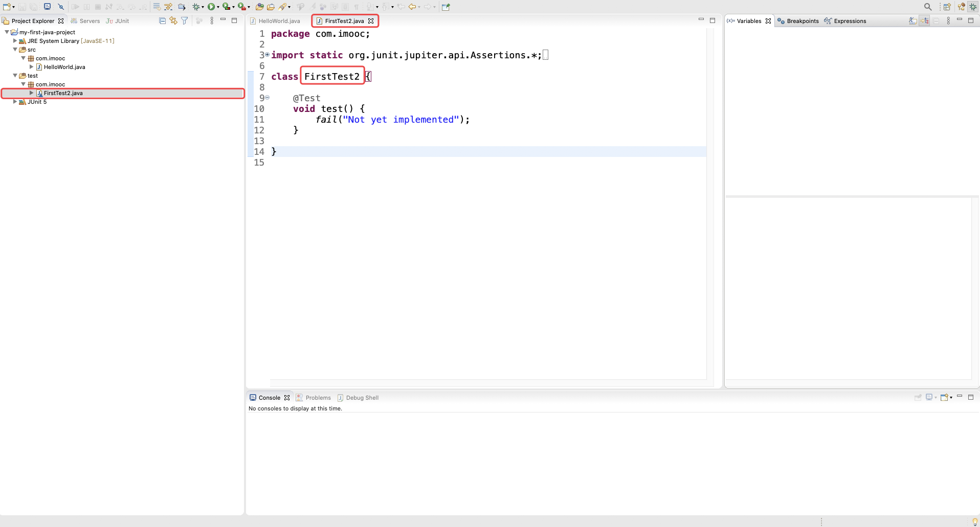
Task: Select the com.imooc package under src
Action: (50, 58)
